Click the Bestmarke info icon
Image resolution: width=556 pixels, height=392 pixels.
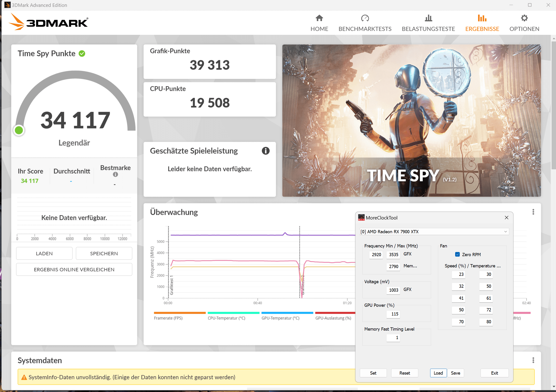pos(115,175)
